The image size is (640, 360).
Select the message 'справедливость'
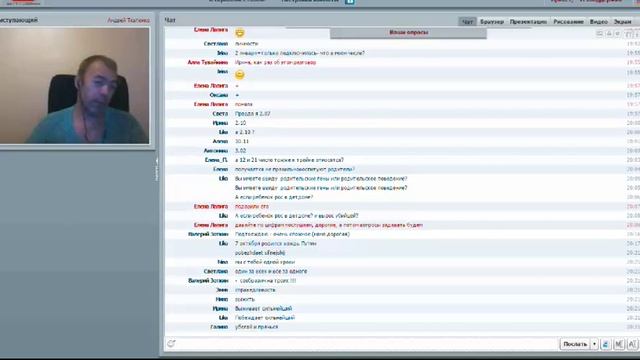255,290
